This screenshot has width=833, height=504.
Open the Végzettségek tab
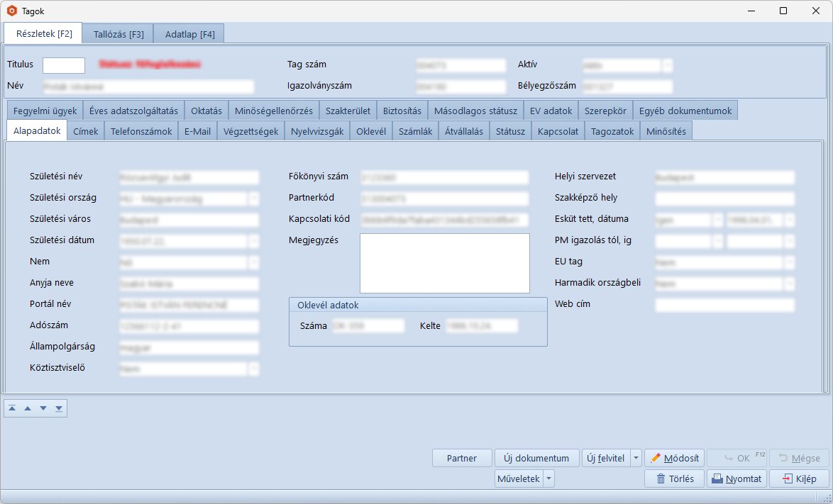point(250,131)
